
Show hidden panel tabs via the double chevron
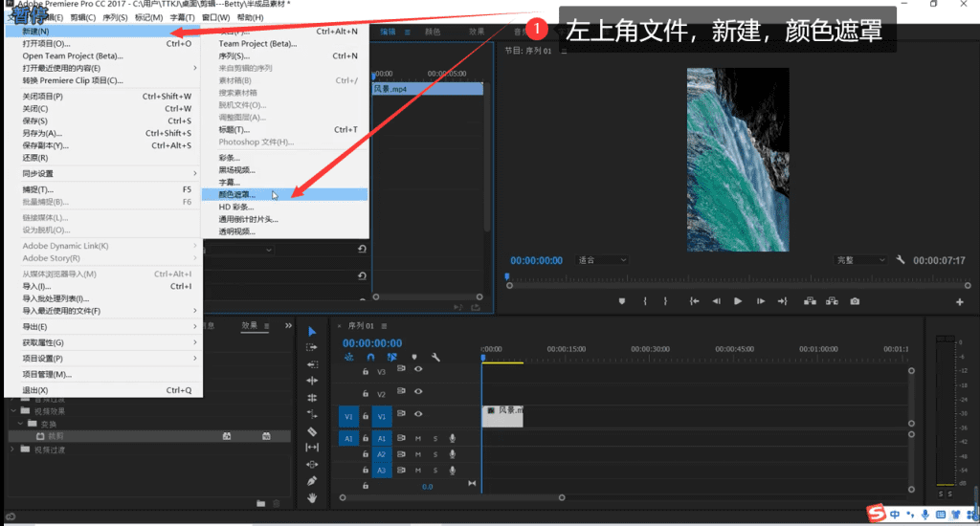(288, 325)
